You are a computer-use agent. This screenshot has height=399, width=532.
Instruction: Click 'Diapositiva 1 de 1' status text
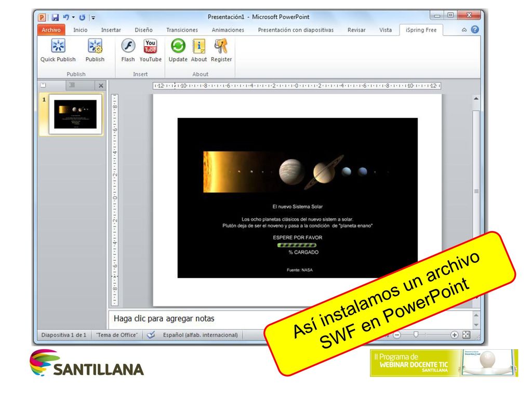[x=64, y=335]
